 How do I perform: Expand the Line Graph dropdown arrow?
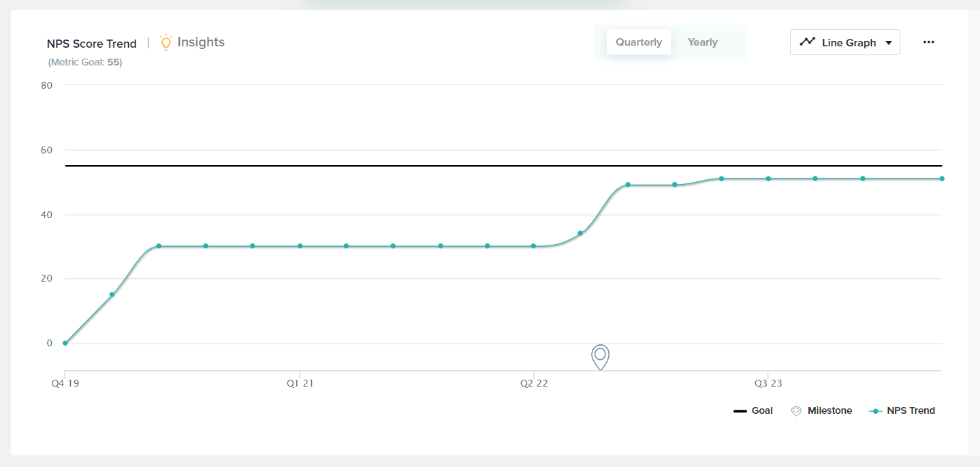point(888,43)
